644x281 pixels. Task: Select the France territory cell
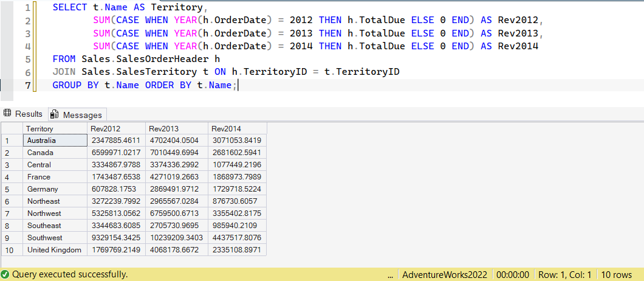55,177
